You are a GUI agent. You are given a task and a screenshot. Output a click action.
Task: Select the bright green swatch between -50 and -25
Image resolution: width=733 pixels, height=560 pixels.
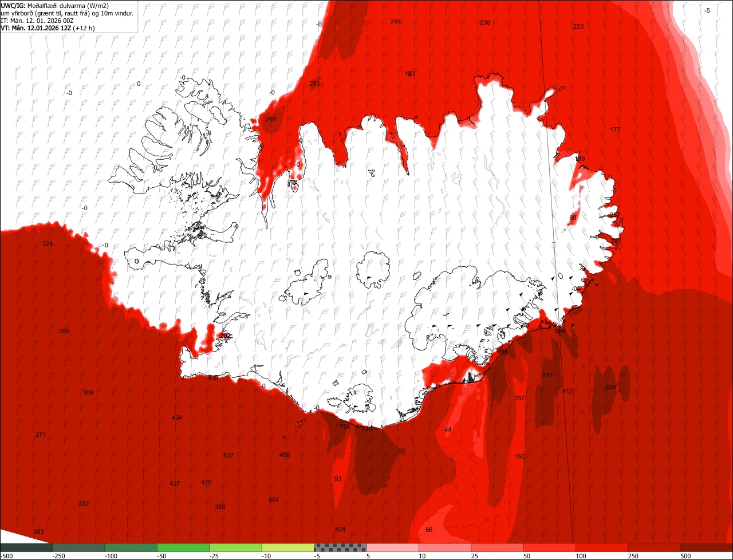183,547
